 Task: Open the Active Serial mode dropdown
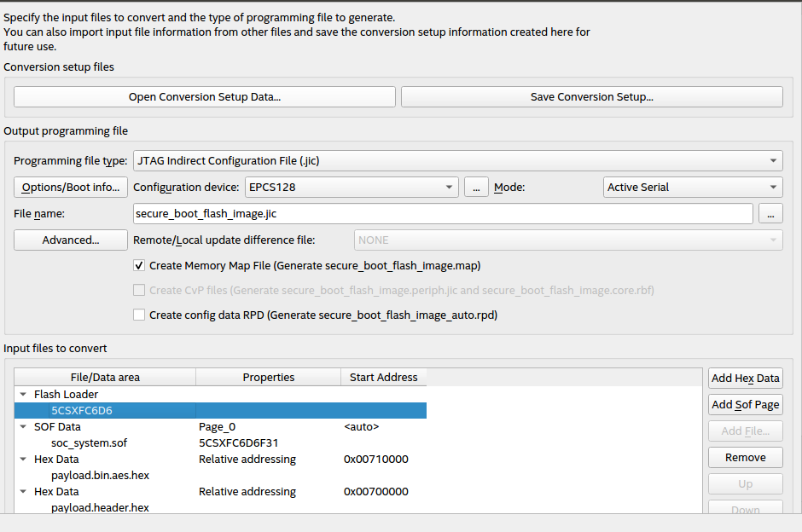click(x=692, y=188)
